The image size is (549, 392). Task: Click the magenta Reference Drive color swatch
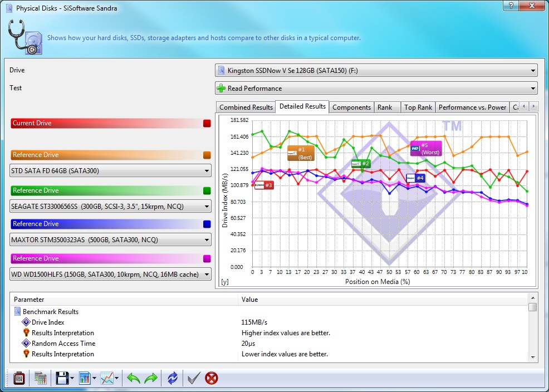[207, 259]
